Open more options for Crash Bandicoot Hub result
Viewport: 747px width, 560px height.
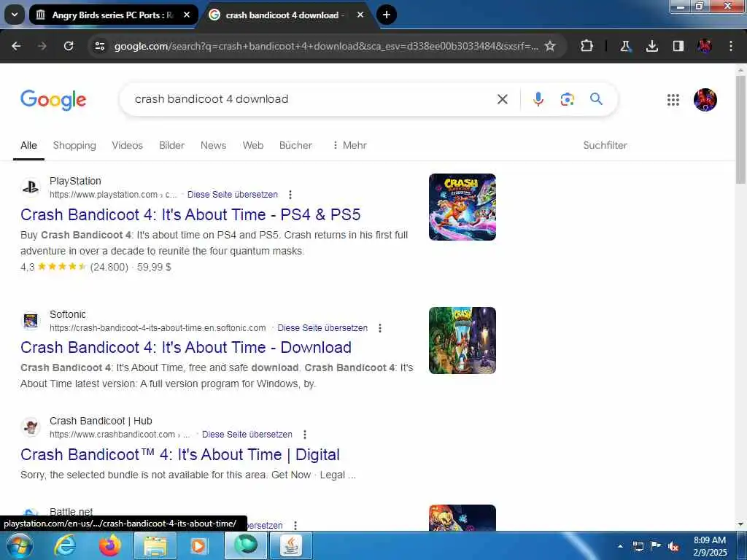coord(305,435)
